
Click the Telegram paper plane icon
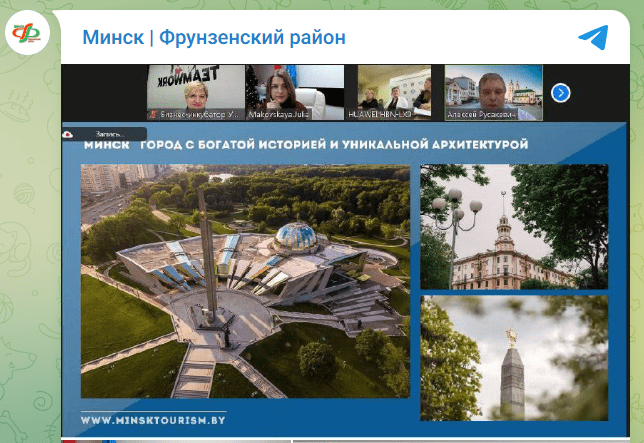tap(593, 37)
